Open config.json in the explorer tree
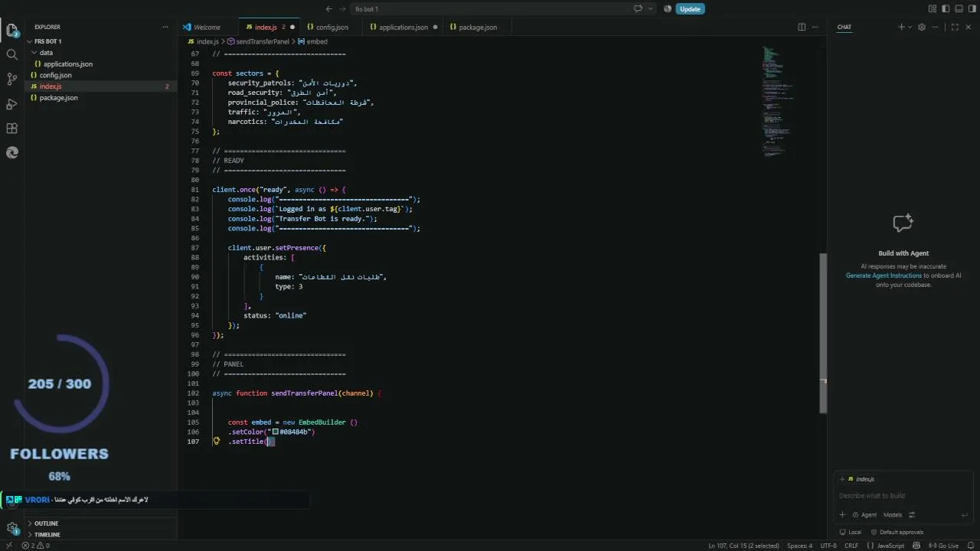980x551 pixels. [x=100, y=75]
